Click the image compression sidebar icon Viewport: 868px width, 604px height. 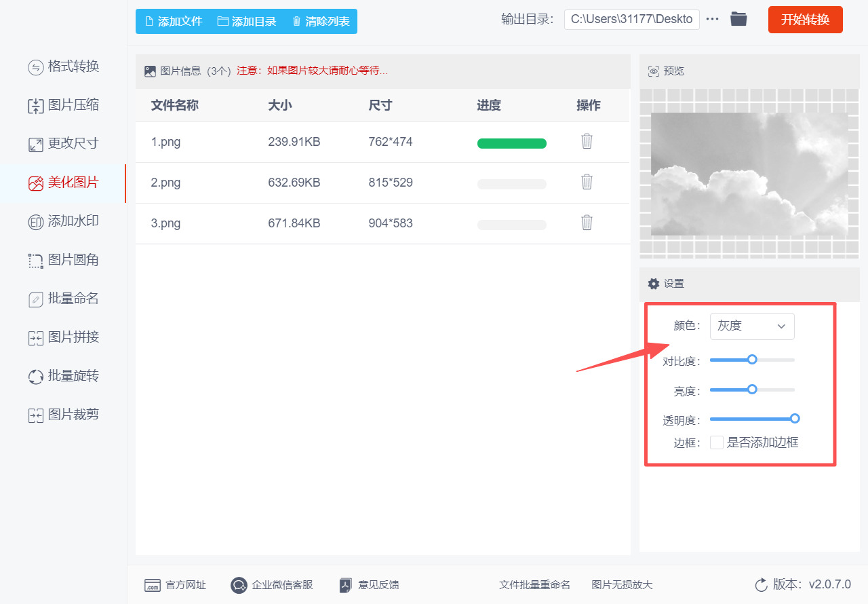point(35,106)
